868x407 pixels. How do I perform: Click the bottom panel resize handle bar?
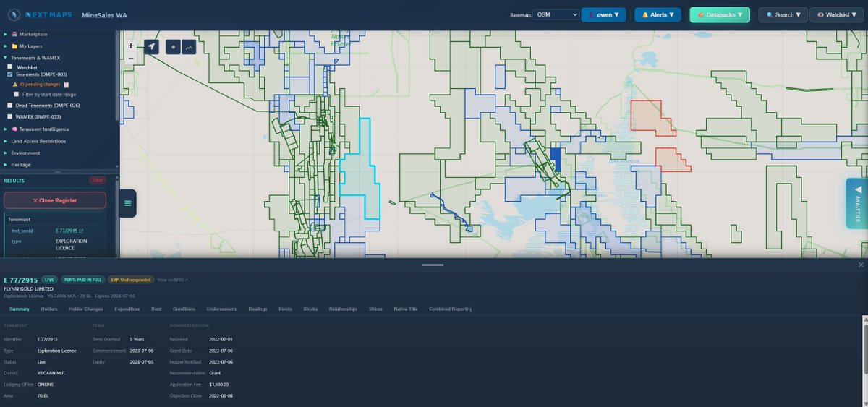click(x=433, y=265)
